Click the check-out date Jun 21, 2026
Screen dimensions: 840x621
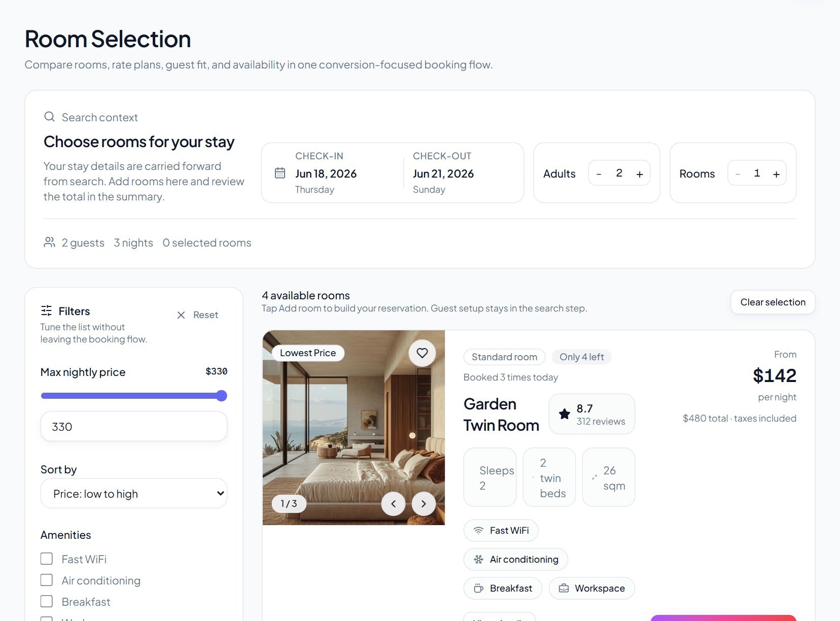(x=443, y=174)
